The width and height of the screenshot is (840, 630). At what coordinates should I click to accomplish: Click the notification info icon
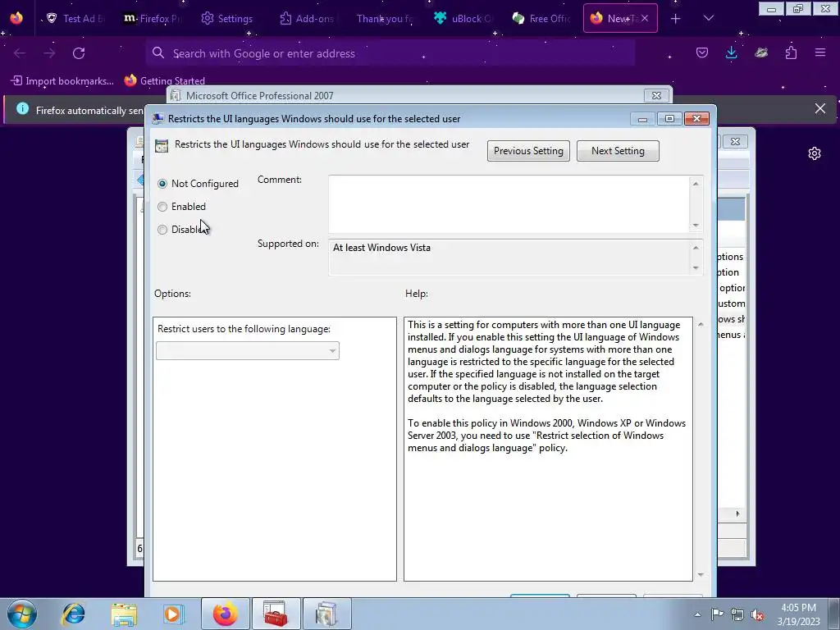pos(22,109)
